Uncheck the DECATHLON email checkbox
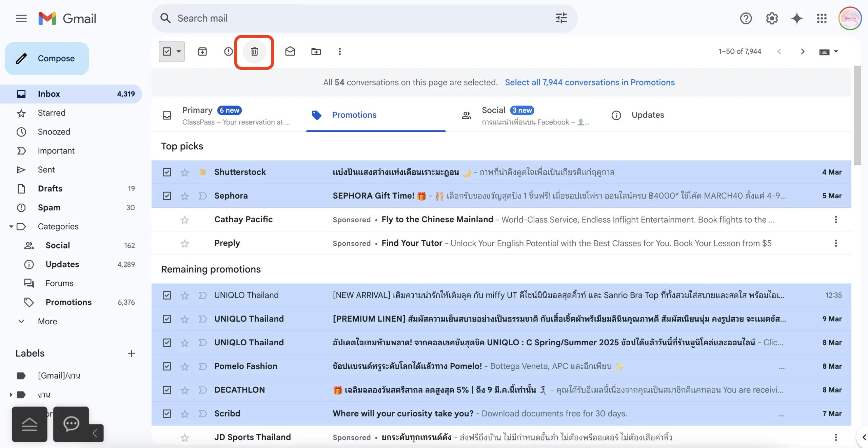This screenshot has height=448, width=868. pos(167,390)
